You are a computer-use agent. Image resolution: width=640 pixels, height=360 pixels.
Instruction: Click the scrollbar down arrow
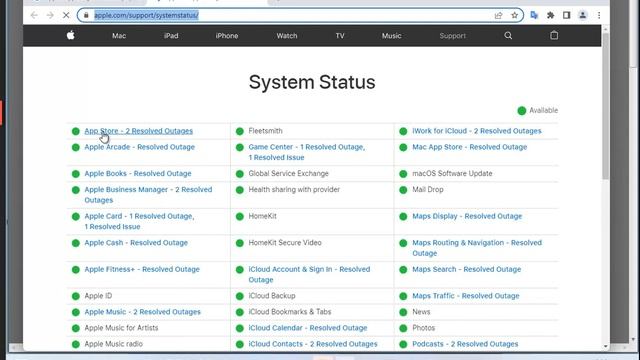pos(605,347)
